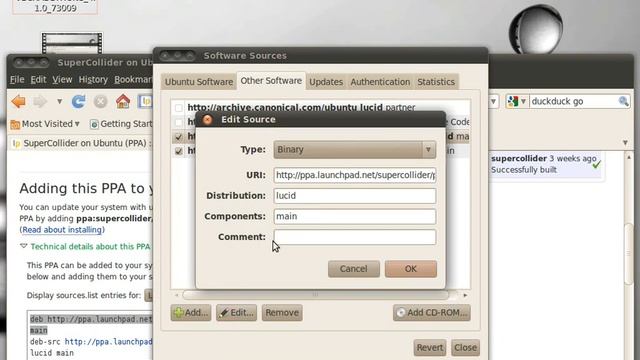Image resolution: width=640 pixels, height=360 pixels.
Task: Close Software Sources with Close button
Action: click(x=465, y=348)
